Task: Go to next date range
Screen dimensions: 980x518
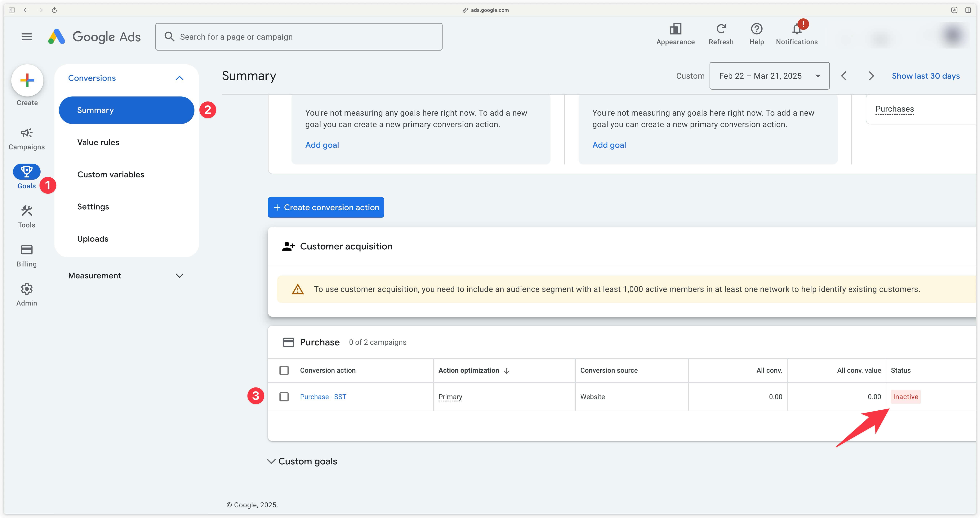Action: point(871,76)
